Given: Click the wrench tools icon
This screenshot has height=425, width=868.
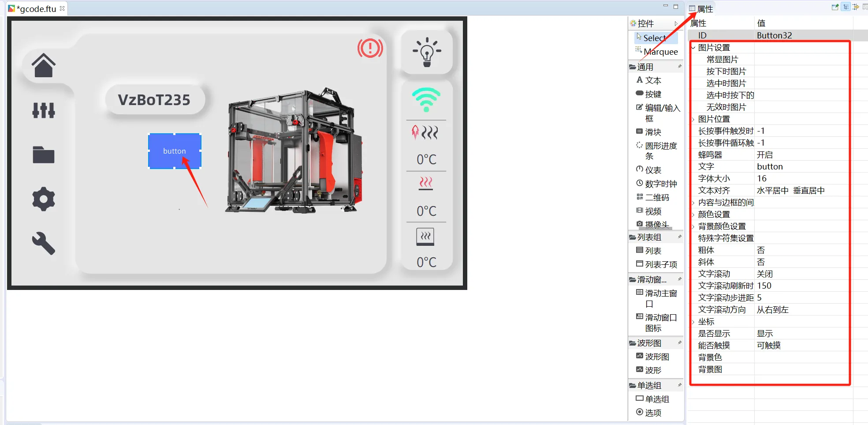Looking at the screenshot, I should tap(44, 243).
